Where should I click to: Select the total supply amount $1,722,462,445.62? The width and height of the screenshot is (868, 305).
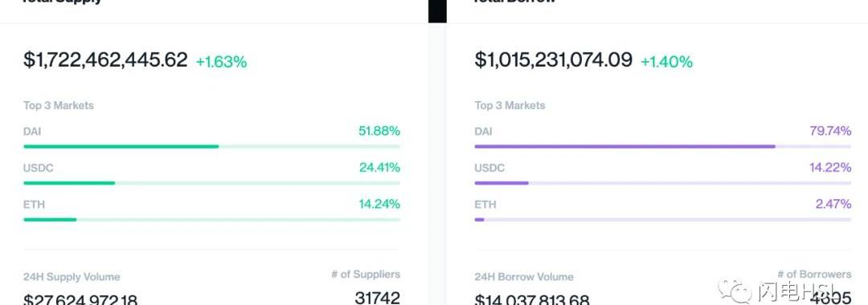[105, 59]
